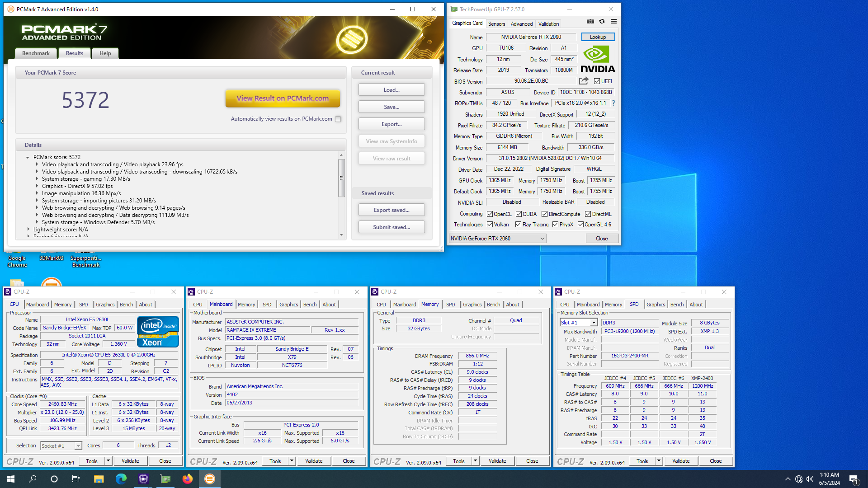868x488 pixels.
Task: Open Google Chrome desktop shortcut
Action: click(x=17, y=261)
